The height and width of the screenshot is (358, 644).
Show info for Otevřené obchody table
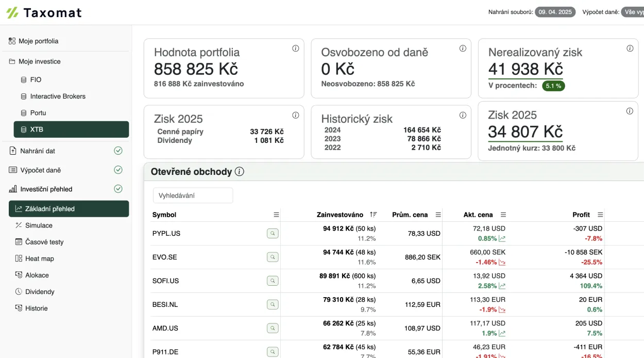click(x=239, y=172)
